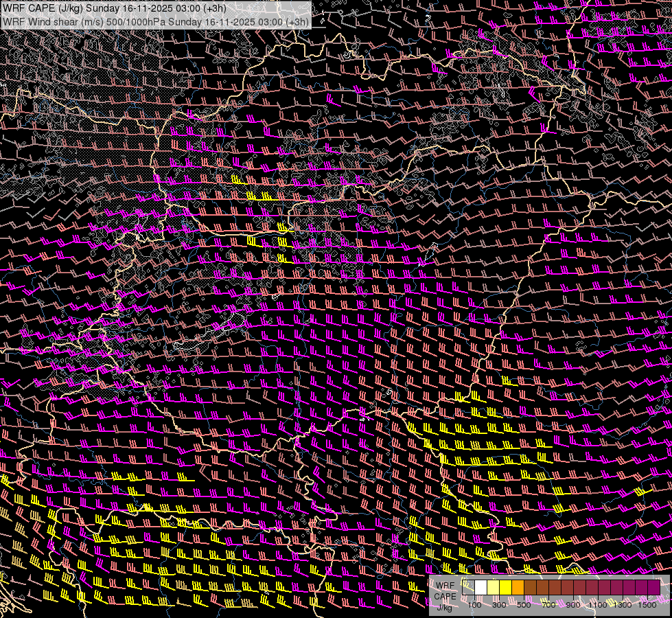Select the orange CAPE legend swatch
This screenshot has height=618, width=672.
[x=518, y=588]
